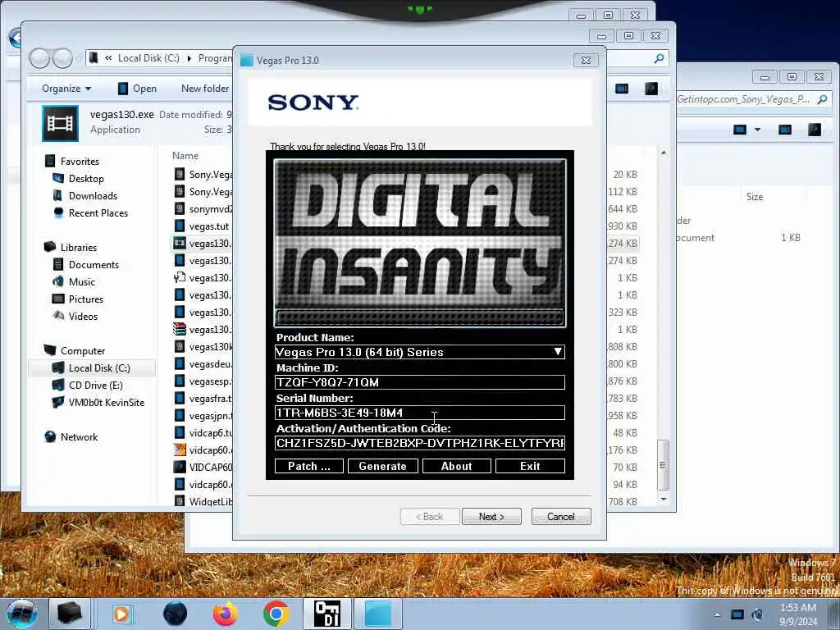Click the vegas130.exe large preview icon
The width and height of the screenshot is (840, 630).
click(60, 123)
